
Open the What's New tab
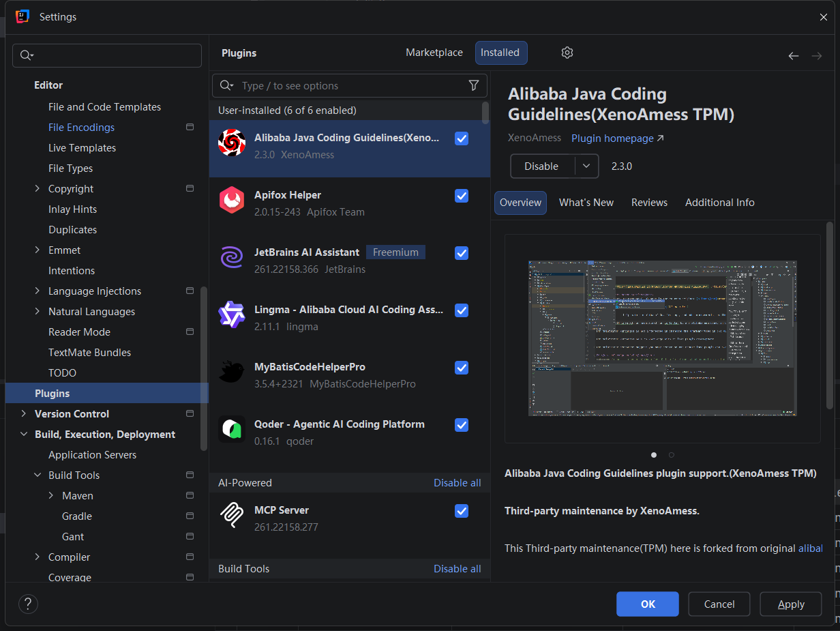point(586,203)
